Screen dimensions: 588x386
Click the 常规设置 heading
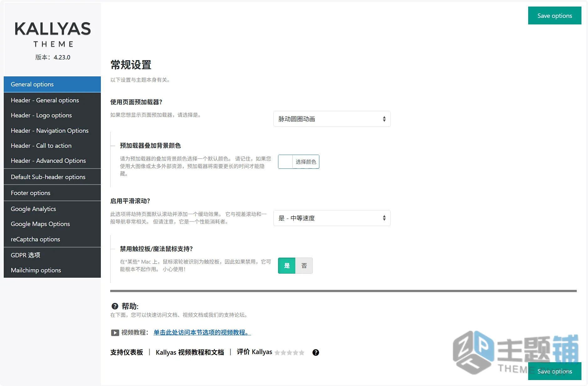pos(131,65)
